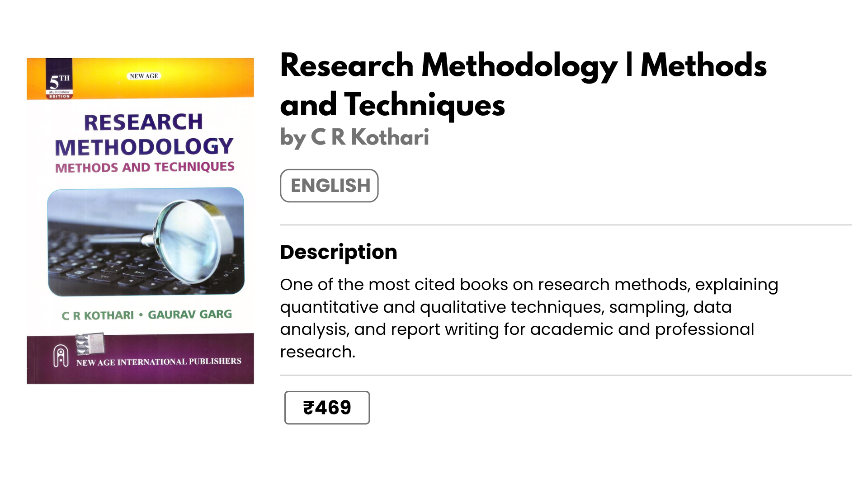Click GAURAV GARG name on cover
The height and width of the screenshot is (488, 868).
190,314
